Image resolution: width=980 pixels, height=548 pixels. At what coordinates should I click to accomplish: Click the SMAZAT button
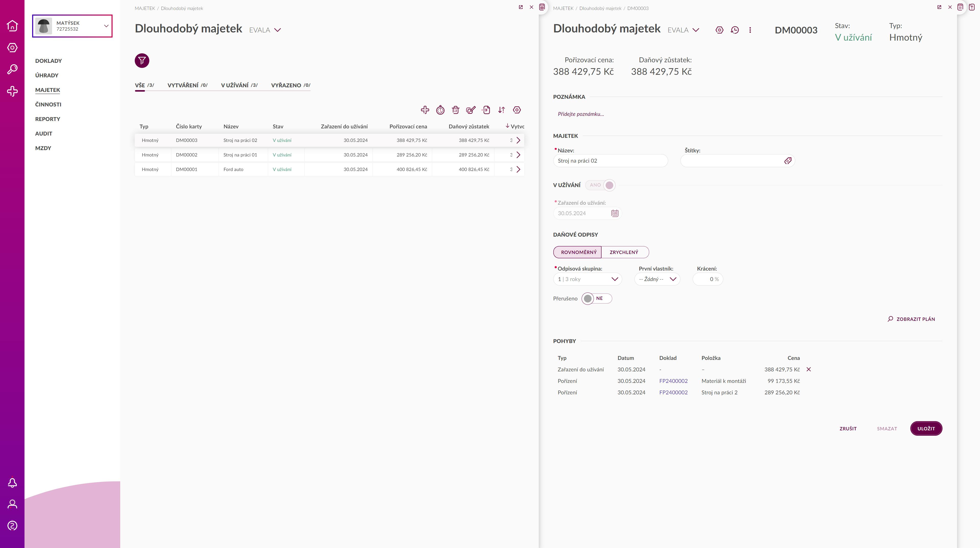[x=887, y=429]
